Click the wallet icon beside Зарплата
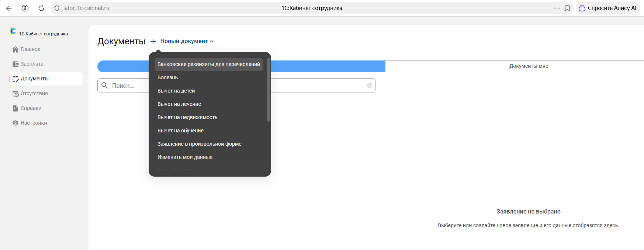This screenshot has width=644, height=250. point(15,64)
